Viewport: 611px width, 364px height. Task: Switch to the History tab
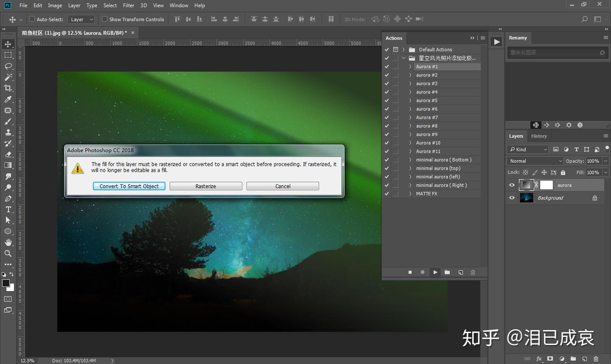(539, 136)
